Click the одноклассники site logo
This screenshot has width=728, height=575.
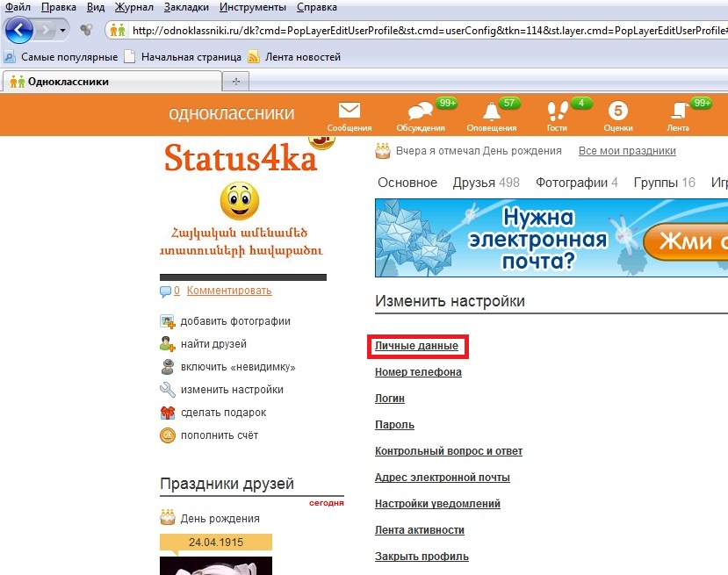[231, 114]
